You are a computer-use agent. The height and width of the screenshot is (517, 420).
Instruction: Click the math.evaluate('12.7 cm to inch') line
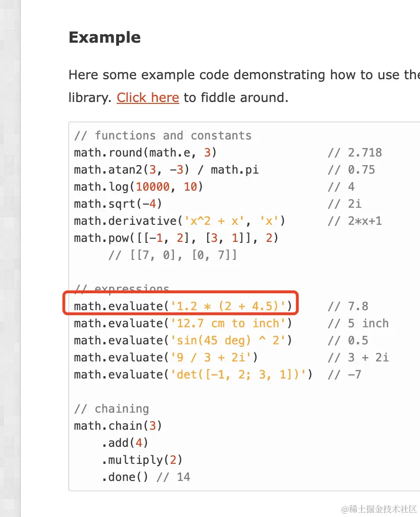pyautogui.click(x=183, y=323)
